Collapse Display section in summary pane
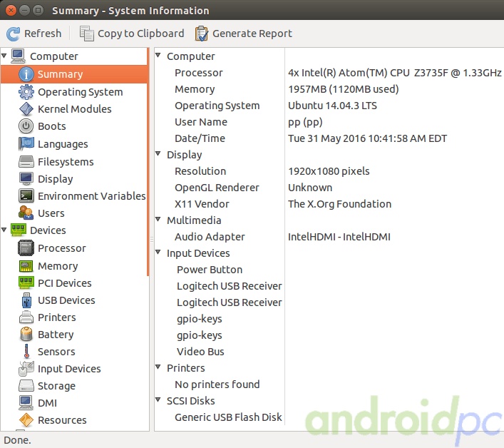The height and width of the screenshot is (448, 504). pyautogui.click(x=158, y=153)
